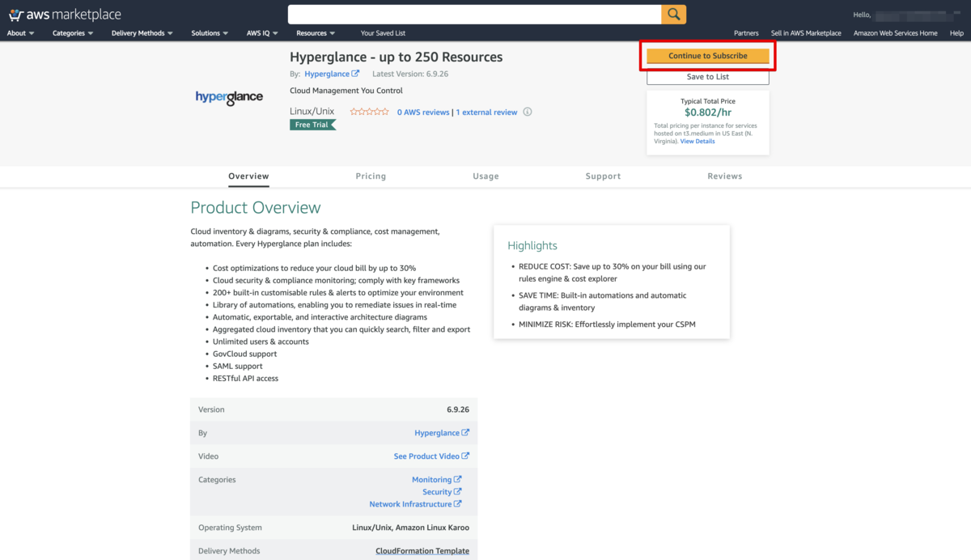Expand the Solutions menu
This screenshot has height=560, width=971.
[x=210, y=33]
